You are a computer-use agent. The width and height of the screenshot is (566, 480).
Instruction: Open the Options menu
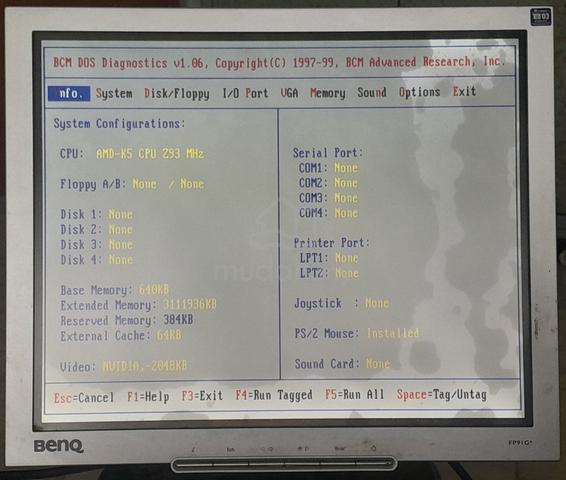coord(419,92)
